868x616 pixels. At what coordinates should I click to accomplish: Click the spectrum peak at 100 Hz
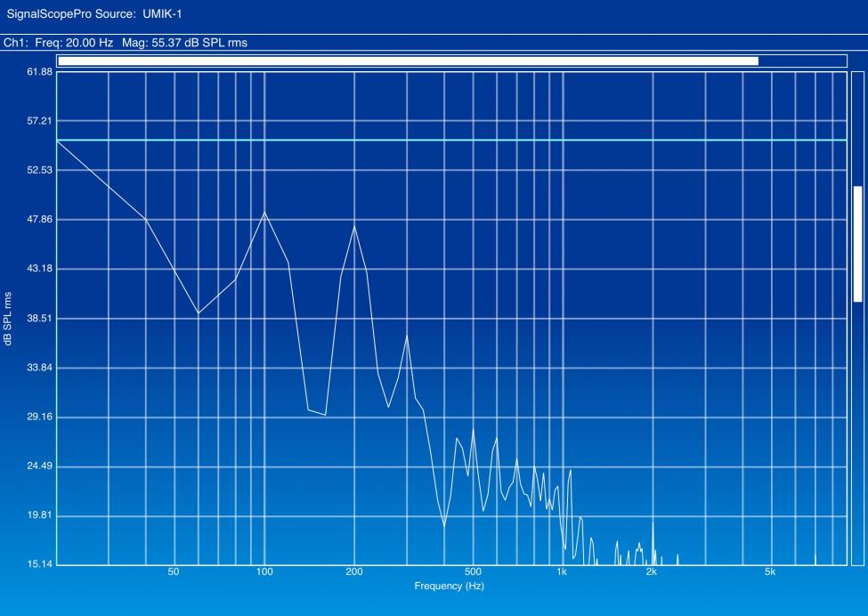[x=264, y=213]
